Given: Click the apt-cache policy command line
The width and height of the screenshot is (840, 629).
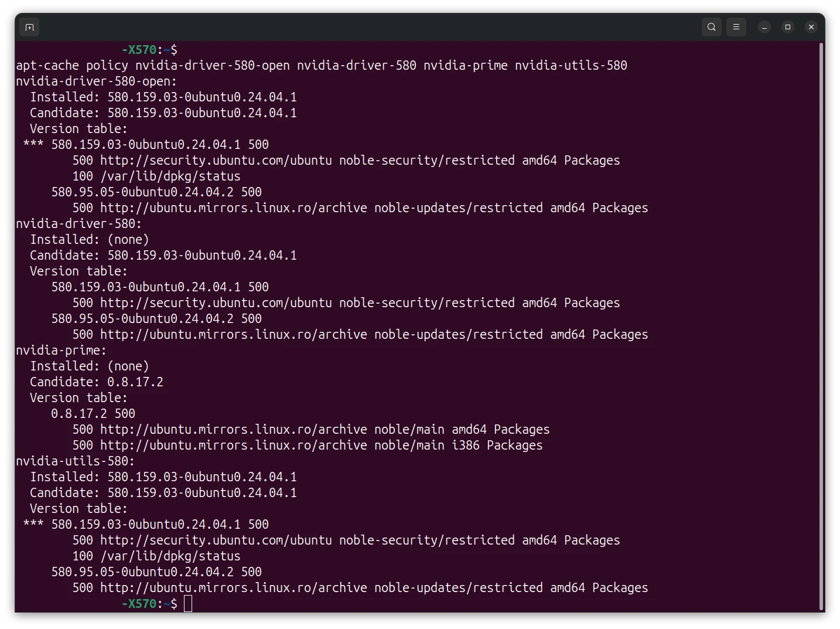Looking at the screenshot, I should tap(322, 66).
